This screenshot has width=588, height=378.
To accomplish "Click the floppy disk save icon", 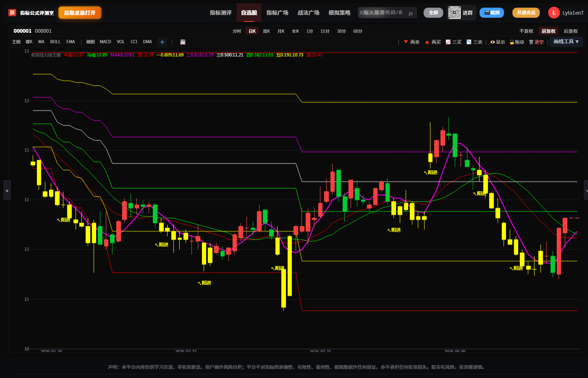I will point(183,42).
